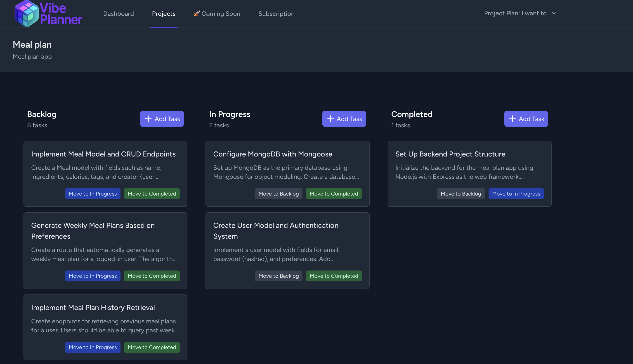Select the Projects tab

[163, 14]
